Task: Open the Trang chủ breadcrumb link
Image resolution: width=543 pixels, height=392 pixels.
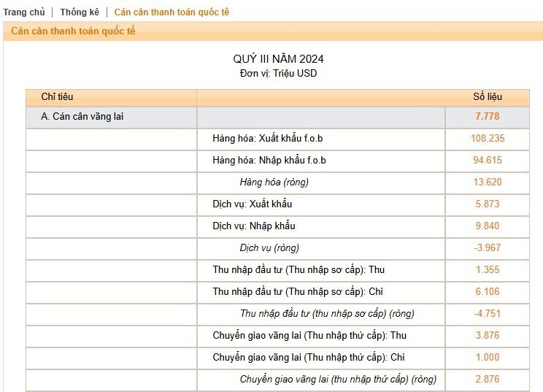Action: tap(24, 12)
